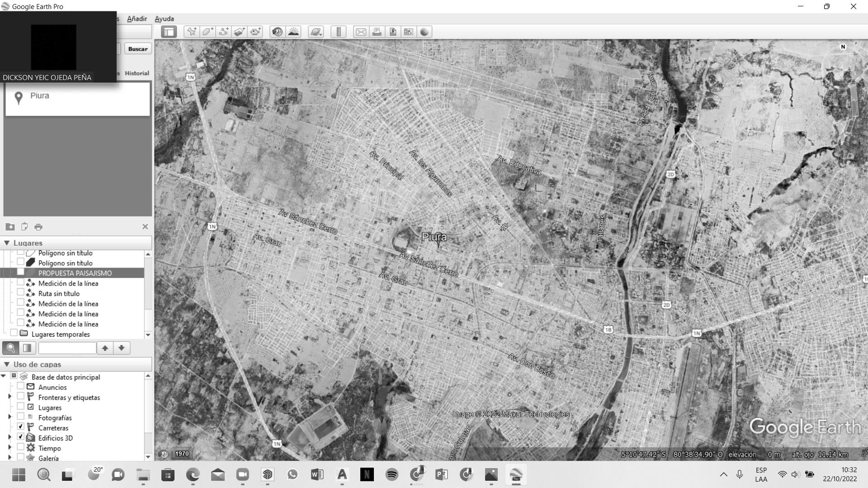View in Google Maps icon

point(408,32)
